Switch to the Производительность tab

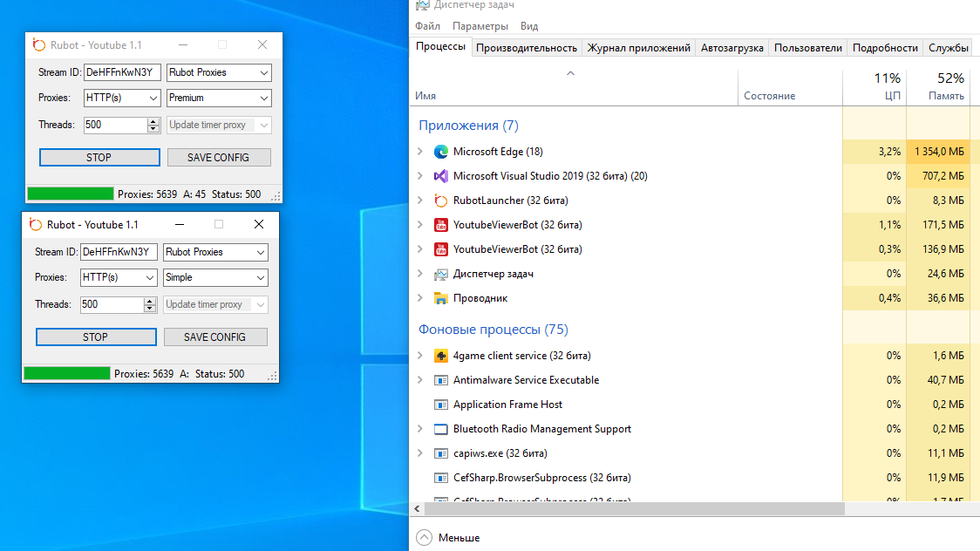pyautogui.click(x=527, y=48)
